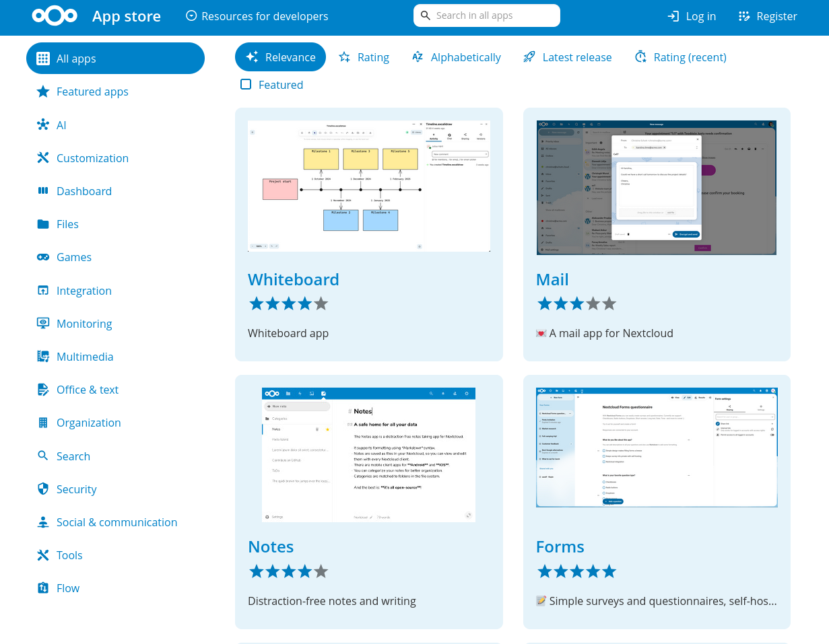The height and width of the screenshot is (644, 829).
Task: Open the Whiteboard app title link
Action: (293, 279)
